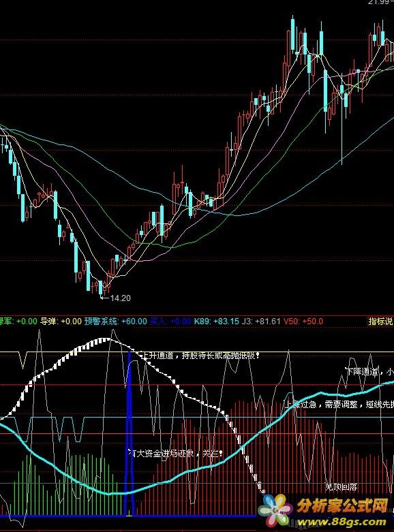The width and height of the screenshot is (394, 532).
Task: Select the J3: +81.61 indicator value
Action: pos(261,321)
